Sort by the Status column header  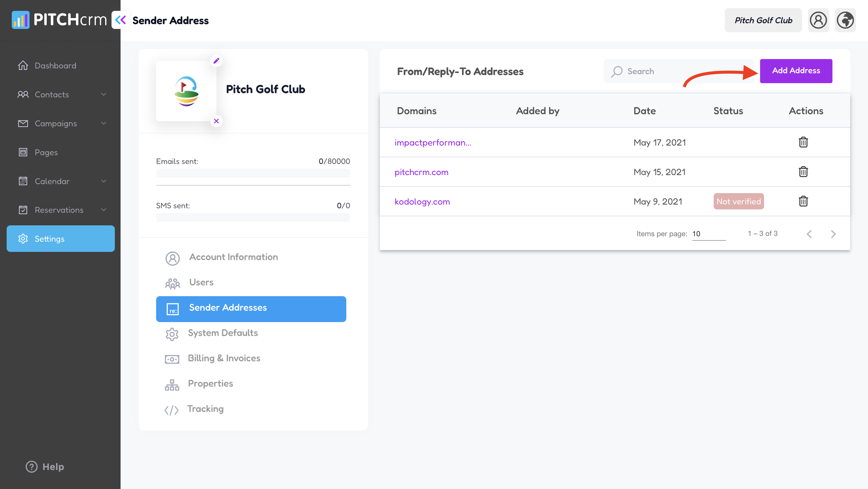(728, 111)
